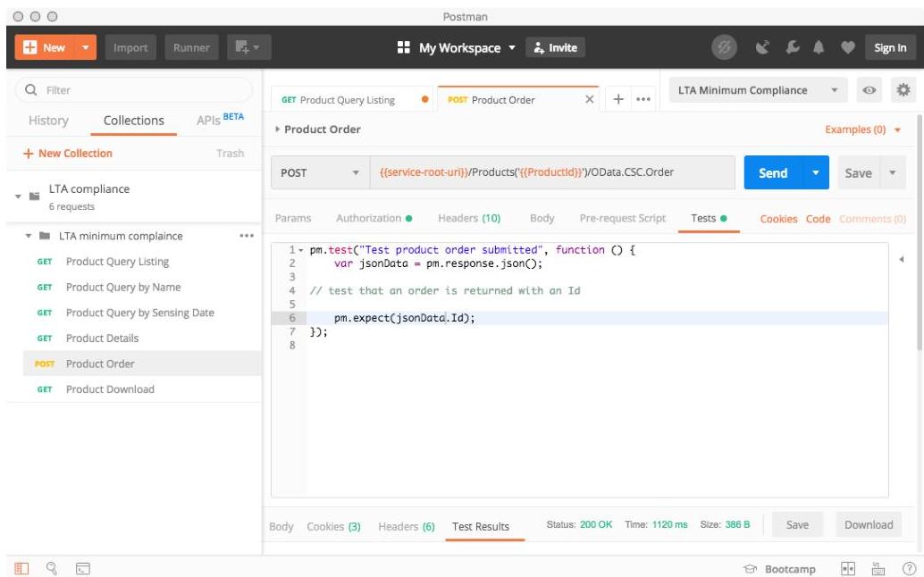Open the Authorization tab
Viewport: 924px width, 577px height.
(374, 219)
